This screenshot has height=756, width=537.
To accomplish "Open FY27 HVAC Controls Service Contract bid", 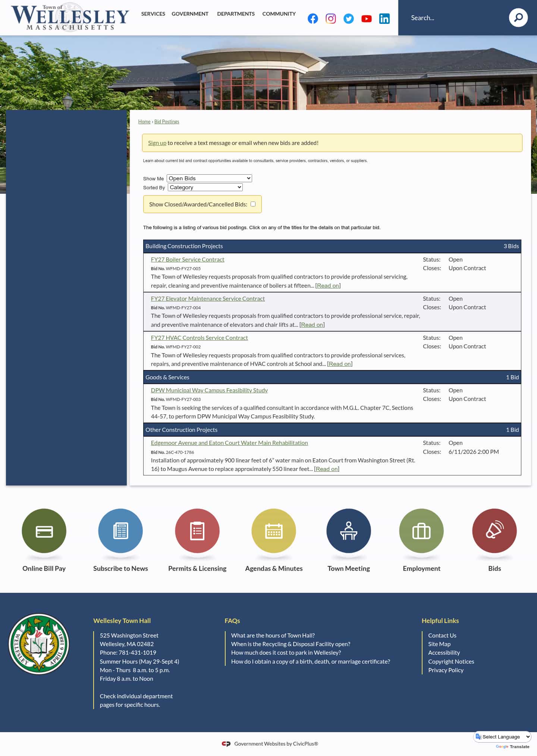I will pos(199,338).
